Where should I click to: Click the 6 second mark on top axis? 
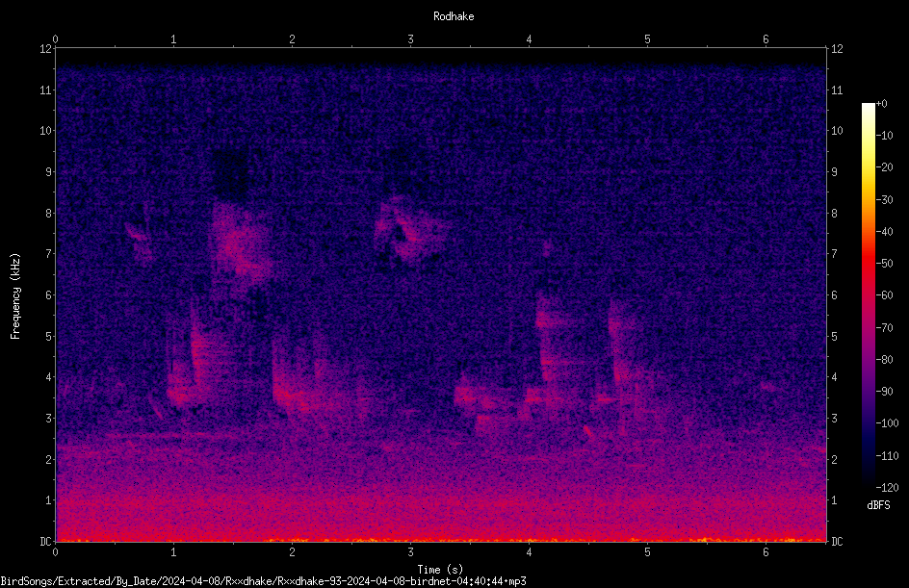(x=766, y=39)
